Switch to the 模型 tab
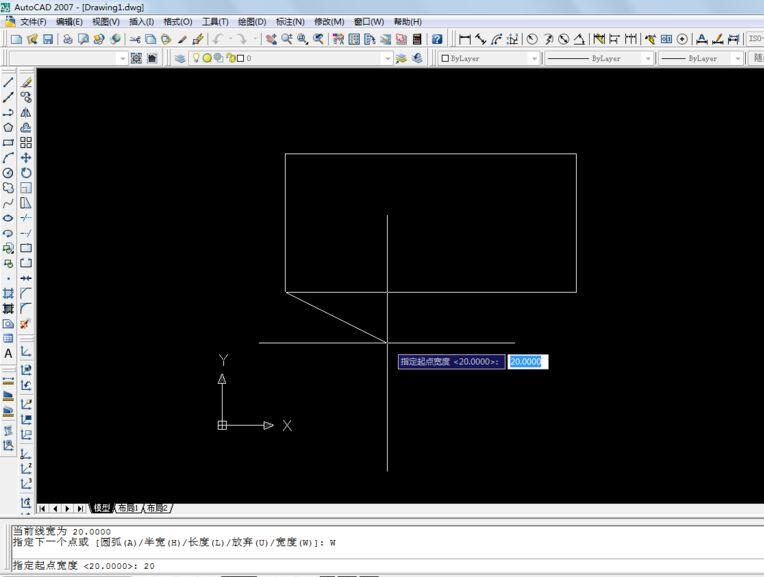 [x=102, y=508]
